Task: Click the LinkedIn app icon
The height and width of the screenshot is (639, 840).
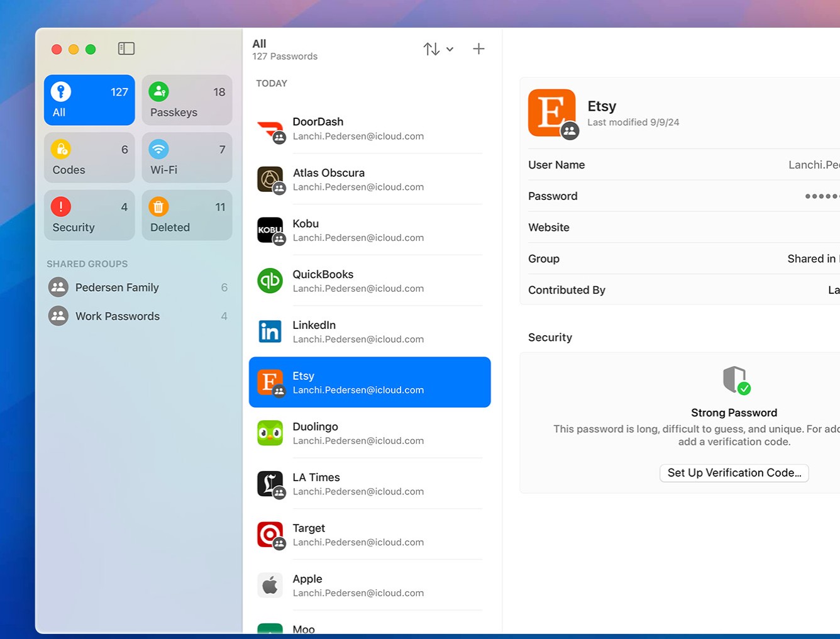Action: 270,331
